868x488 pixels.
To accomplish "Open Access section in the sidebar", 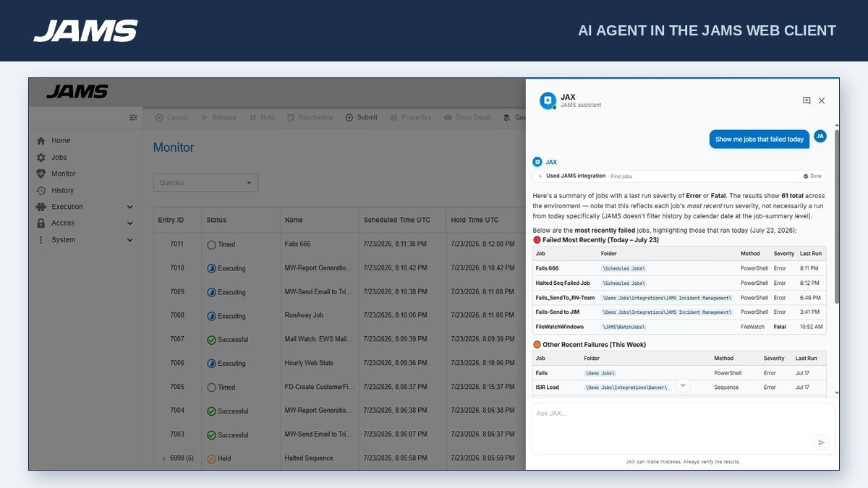I will pos(63,223).
